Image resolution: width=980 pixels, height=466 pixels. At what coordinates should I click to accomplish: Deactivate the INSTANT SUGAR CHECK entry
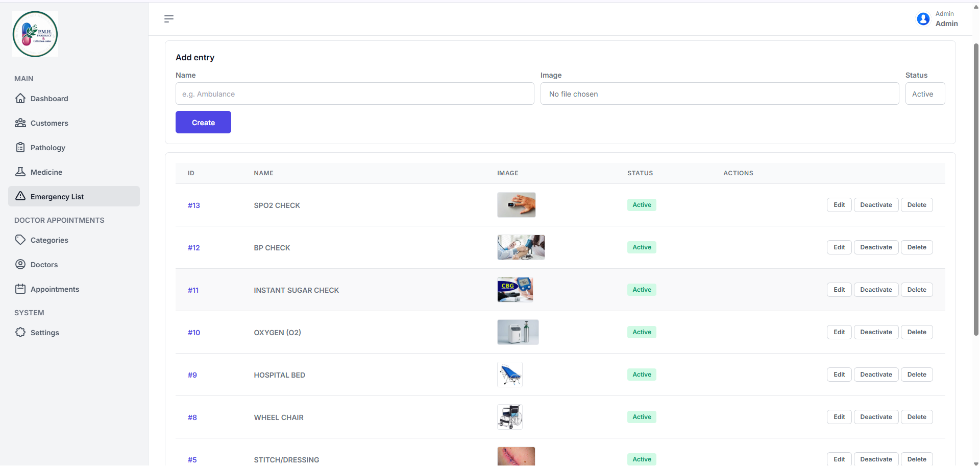click(876, 290)
